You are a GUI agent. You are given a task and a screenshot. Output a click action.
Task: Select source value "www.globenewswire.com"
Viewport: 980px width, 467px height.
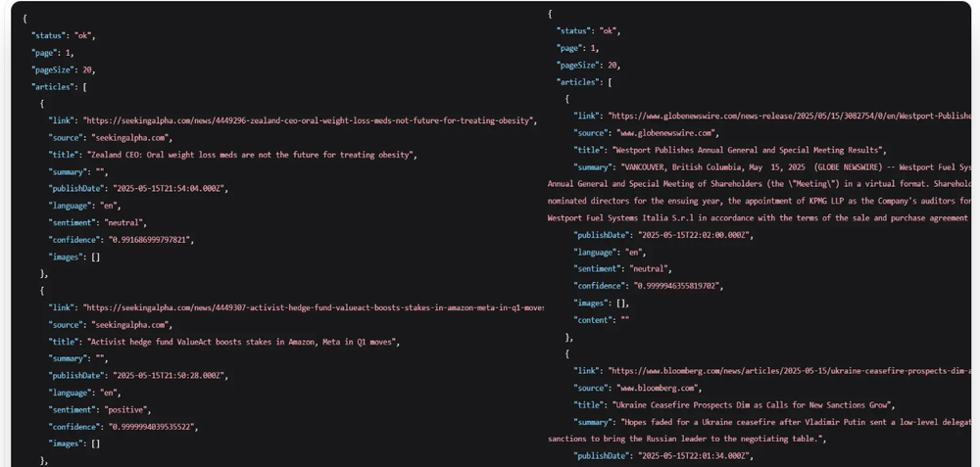(x=667, y=133)
